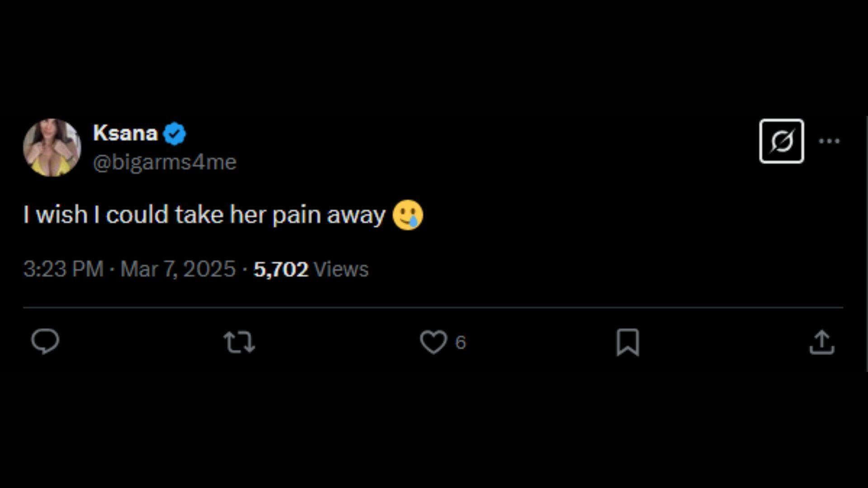The width and height of the screenshot is (868, 488).
Task: Open Grok explain-this-post icon
Action: coord(781,141)
